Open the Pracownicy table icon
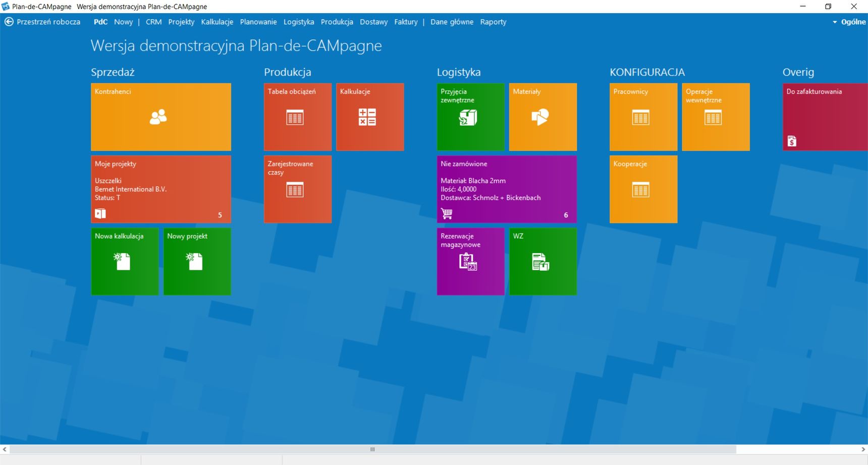 click(641, 117)
